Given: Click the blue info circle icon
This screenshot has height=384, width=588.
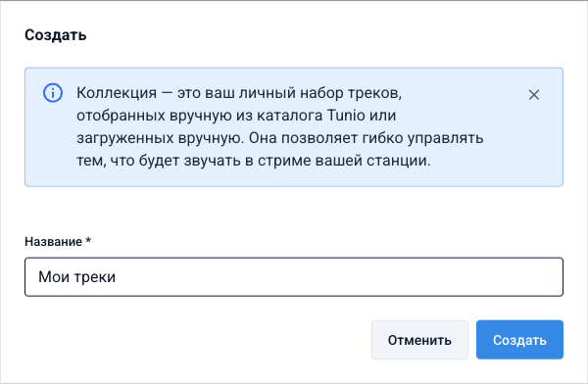Looking at the screenshot, I should click(53, 93).
